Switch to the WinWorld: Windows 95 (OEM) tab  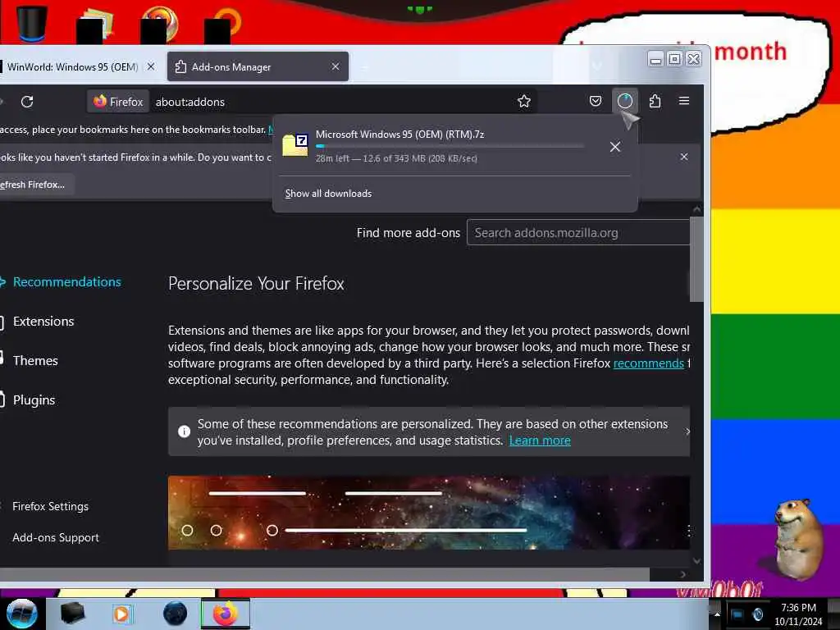tap(72, 67)
